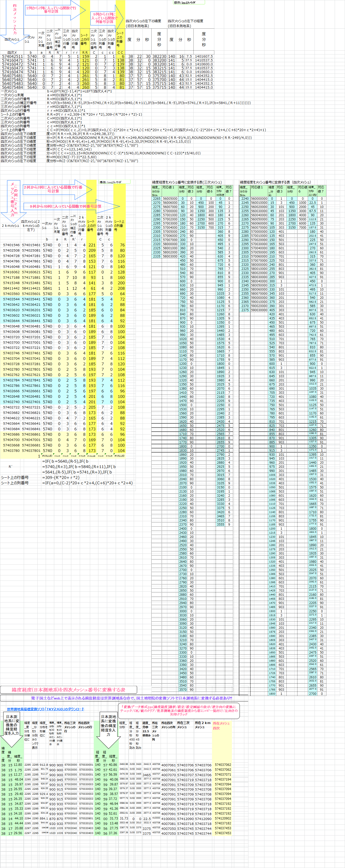The width and height of the screenshot is (345, 868).
Task: Select cell 574042511 in top table
Action: [12, 56]
